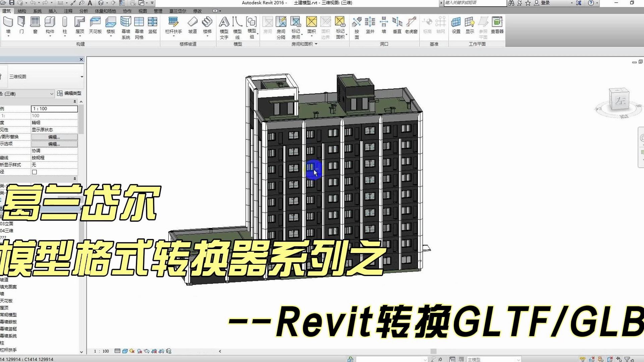This screenshot has height=362, width=644.
Task: Toggle the sun path display icon
Action: click(x=132, y=351)
